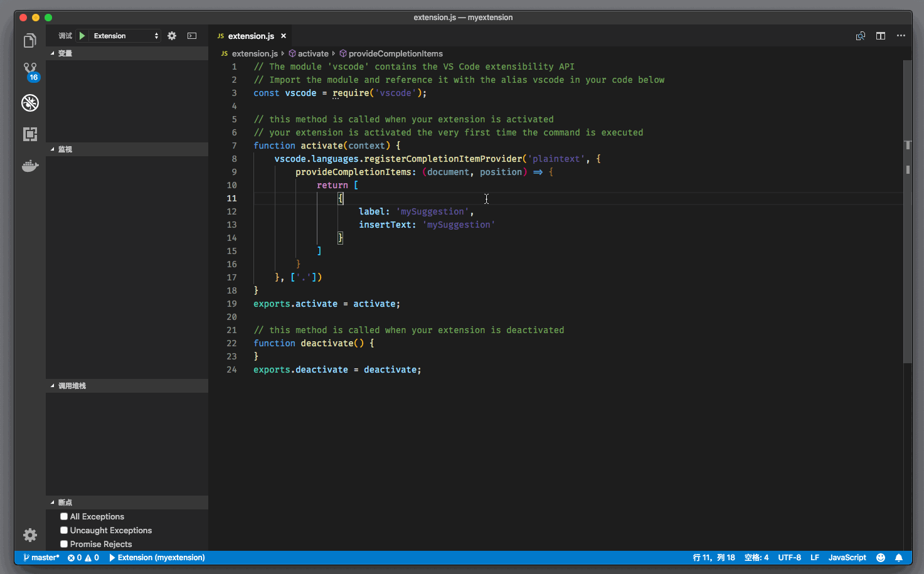Select the extension.js editor tab
The width and height of the screenshot is (924, 574).
250,36
